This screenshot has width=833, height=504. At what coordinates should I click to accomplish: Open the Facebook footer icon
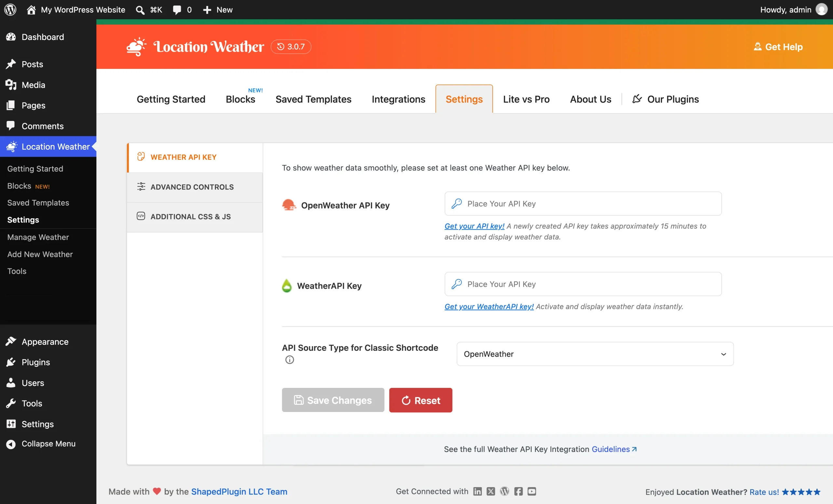518,491
